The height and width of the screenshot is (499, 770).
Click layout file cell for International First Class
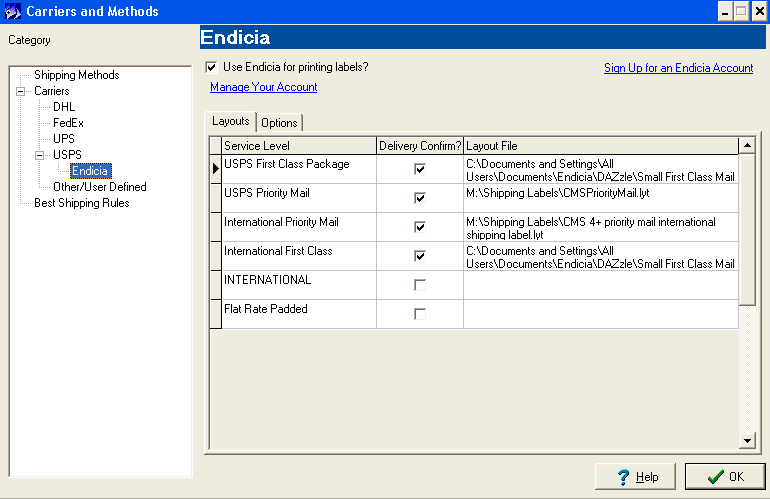(601, 256)
